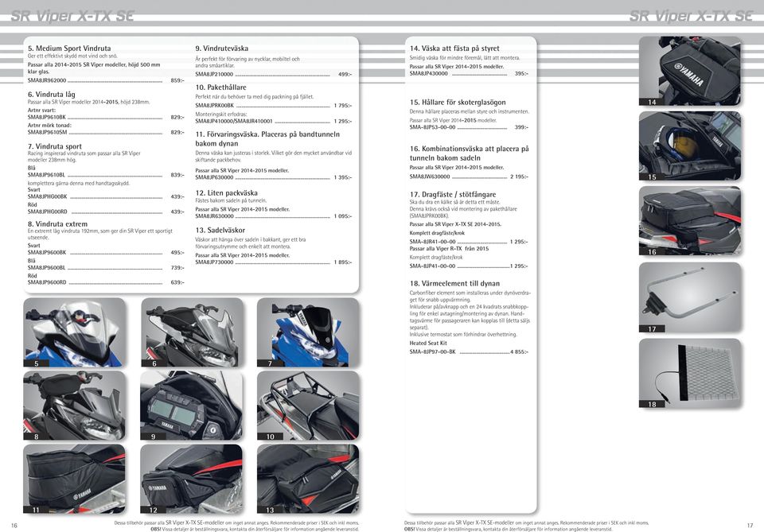Open product image number 6
This screenshot has height=532, width=764.
pos(192,332)
